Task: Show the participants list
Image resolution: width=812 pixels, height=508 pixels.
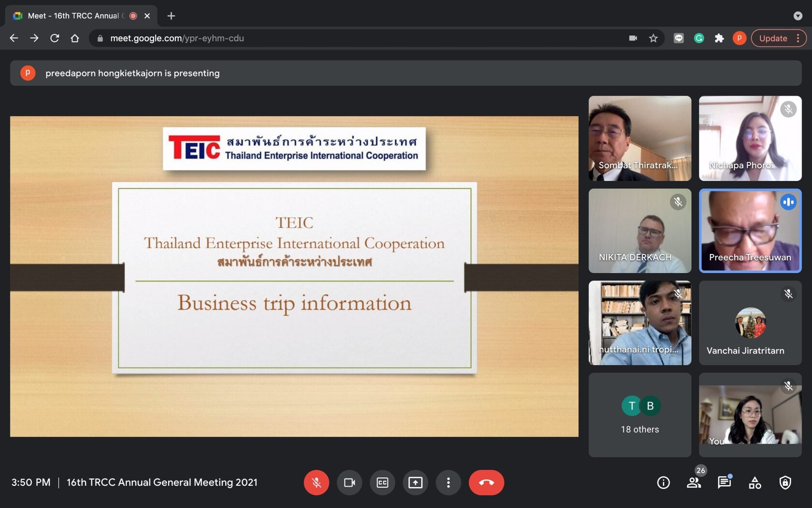Action: point(694,482)
